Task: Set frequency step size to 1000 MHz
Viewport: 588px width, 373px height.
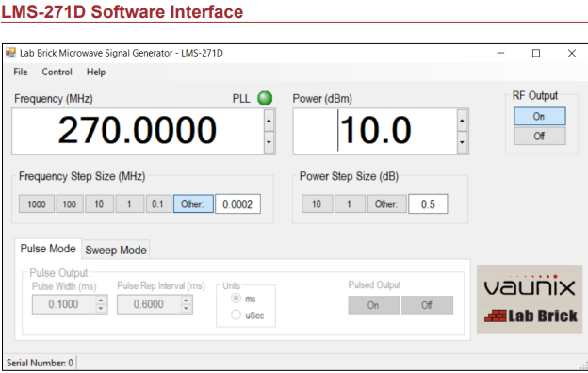Action: pos(37,204)
